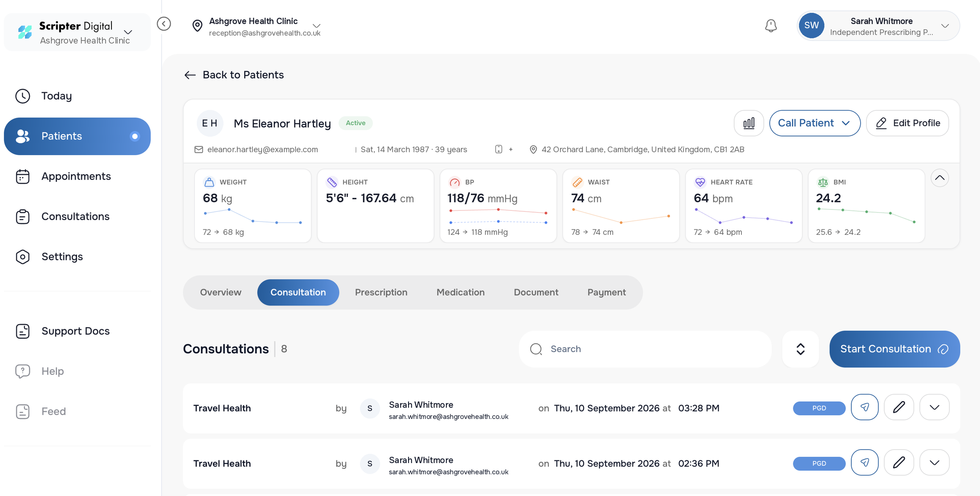This screenshot has width=980, height=496.
Task: Click the EH patient initials avatar
Action: tap(210, 123)
